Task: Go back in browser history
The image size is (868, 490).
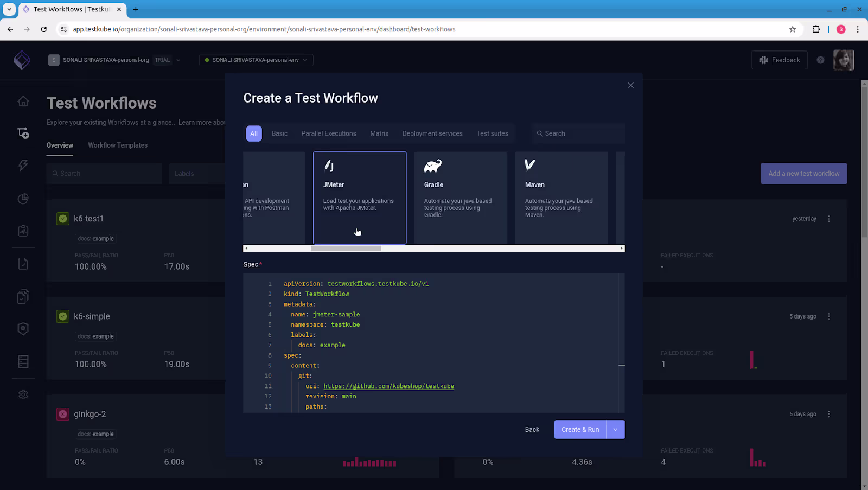Action: point(10,29)
